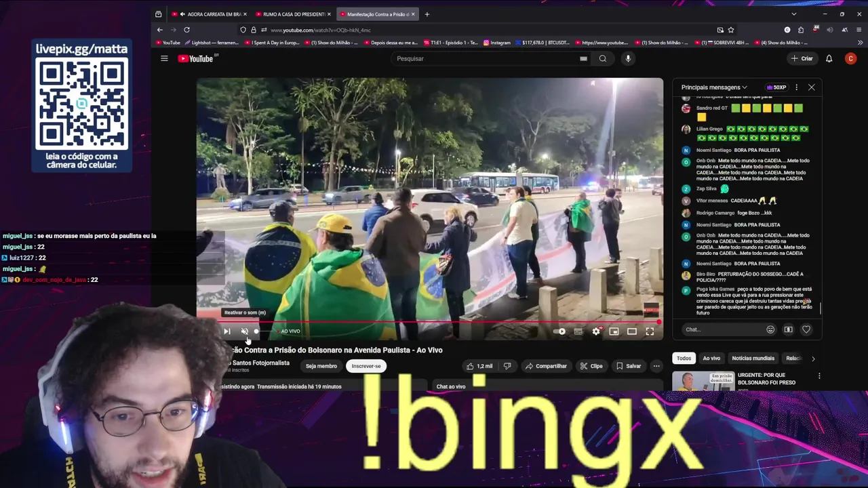
Task: Select the Notícias mundiais filter chip
Action: 753,358
